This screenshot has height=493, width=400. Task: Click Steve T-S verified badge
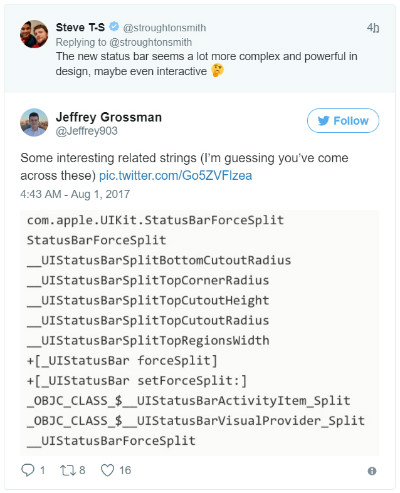tap(114, 27)
